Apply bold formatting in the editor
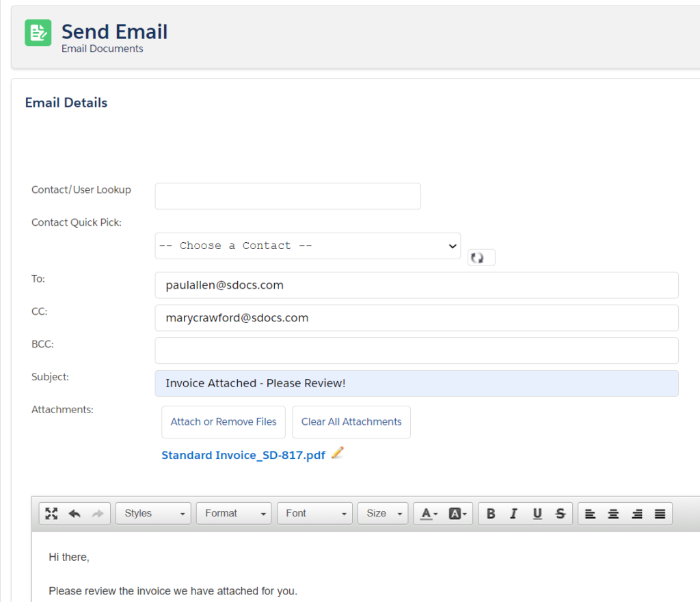Viewport: 700px width, 602px height. tap(490, 513)
